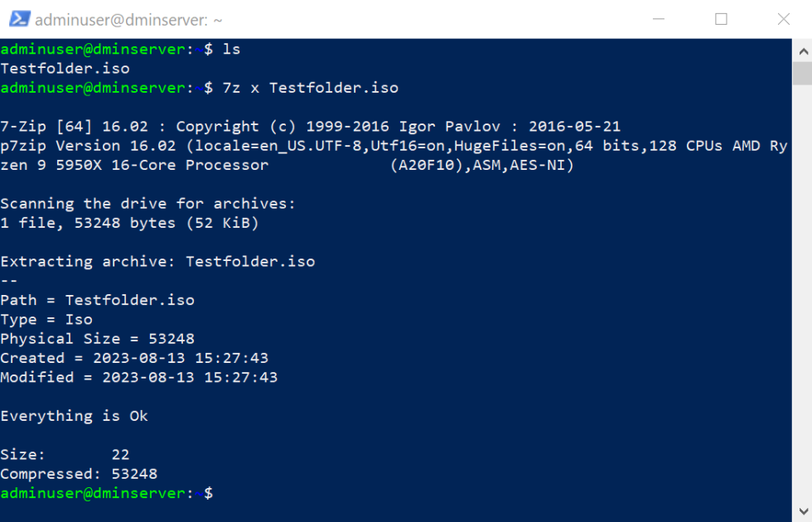Close the adminuser@dminserver terminal window
The image size is (812, 522).
pyautogui.click(x=783, y=18)
